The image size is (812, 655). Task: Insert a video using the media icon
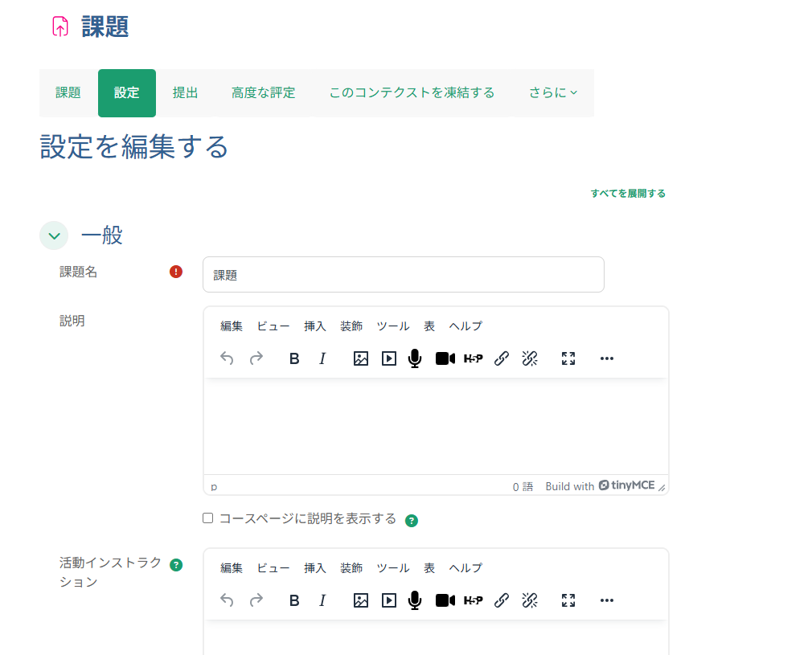pos(388,358)
